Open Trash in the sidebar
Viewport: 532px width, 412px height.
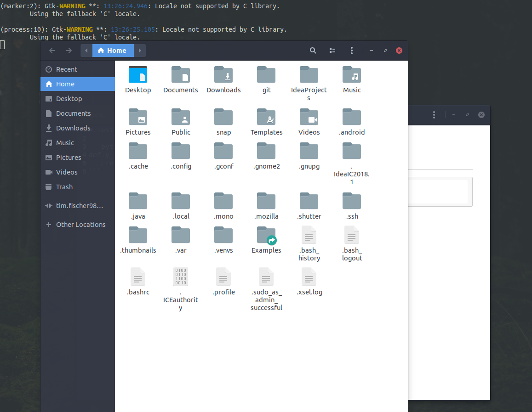(x=78, y=187)
